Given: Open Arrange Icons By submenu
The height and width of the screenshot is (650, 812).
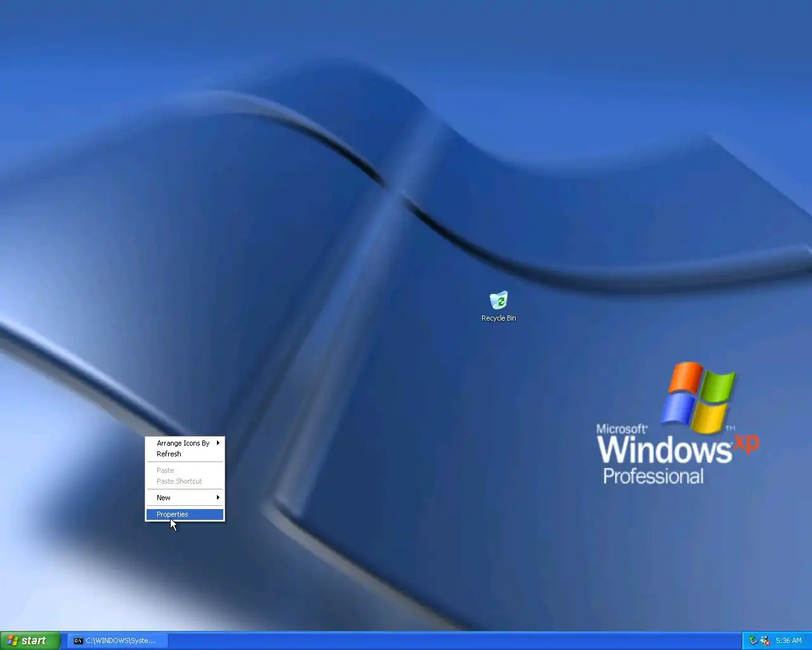Looking at the screenshot, I should 185,443.
